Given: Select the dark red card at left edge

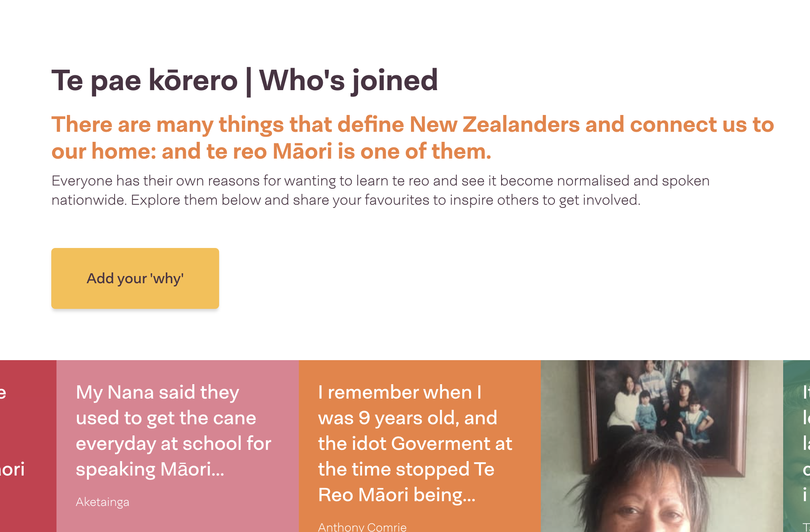Looking at the screenshot, I should pyautogui.click(x=28, y=445).
